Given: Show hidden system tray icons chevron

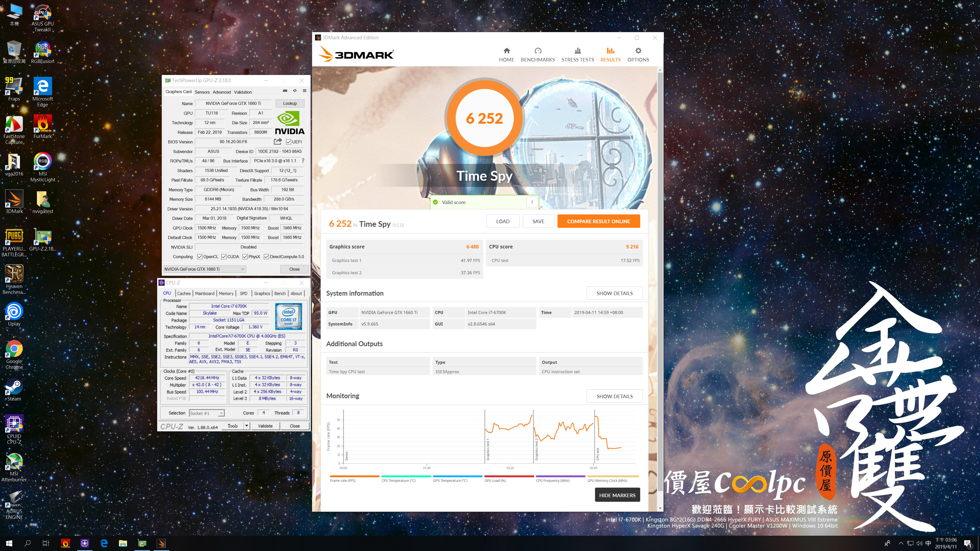Looking at the screenshot, I should coord(900,543).
